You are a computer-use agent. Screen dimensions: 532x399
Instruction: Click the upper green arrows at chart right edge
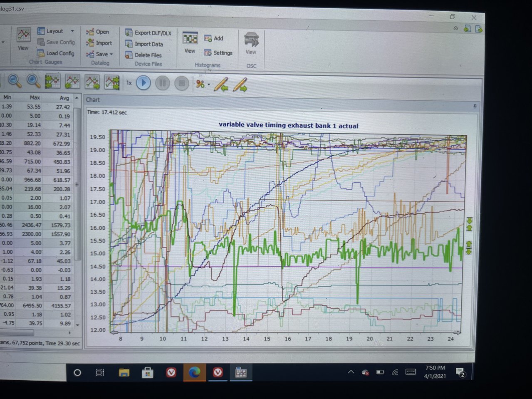(x=469, y=224)
